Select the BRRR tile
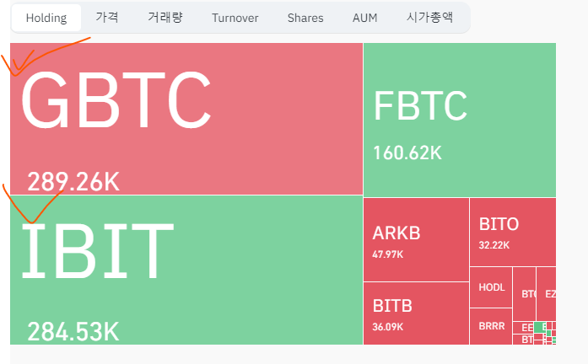This screenshot has width=588, height=364. (491, 326)
